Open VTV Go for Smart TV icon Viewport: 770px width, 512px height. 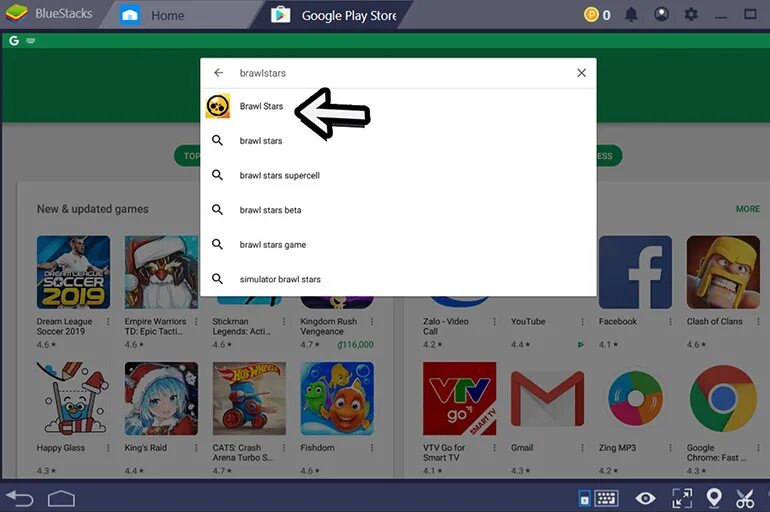pos(459,398)
